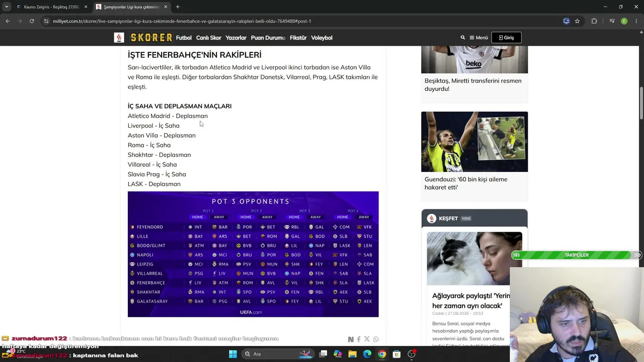Image resolution: width=644 pixels, height=362 pixels.
Task: Click the Google Chrome taskbar icon
Action: pyautogui.click(x=382, y=354)
